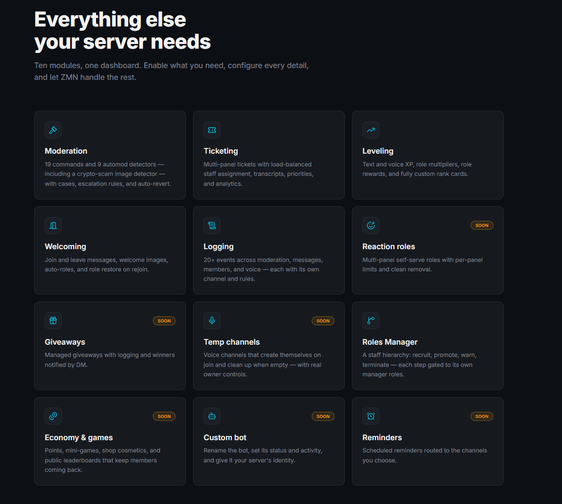This screenshot has height=504, width=562.
Task: Click the Economy & games coins icon
Action: click(53, 416)
